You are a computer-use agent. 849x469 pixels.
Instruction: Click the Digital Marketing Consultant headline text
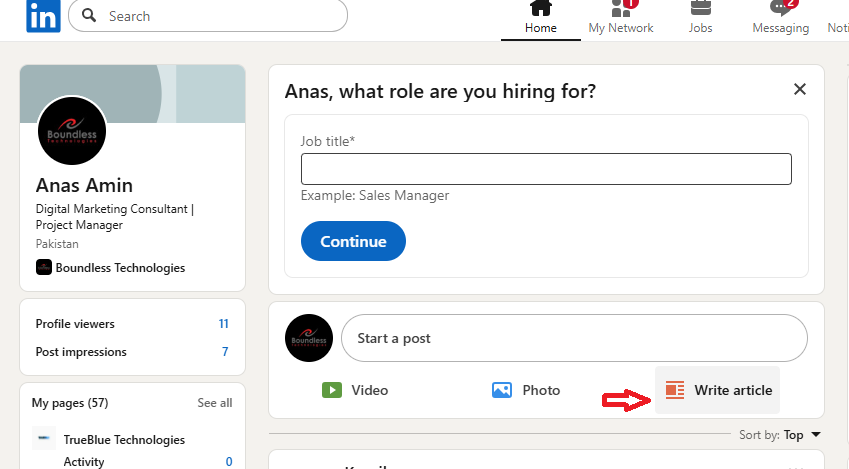coord(115,217)
